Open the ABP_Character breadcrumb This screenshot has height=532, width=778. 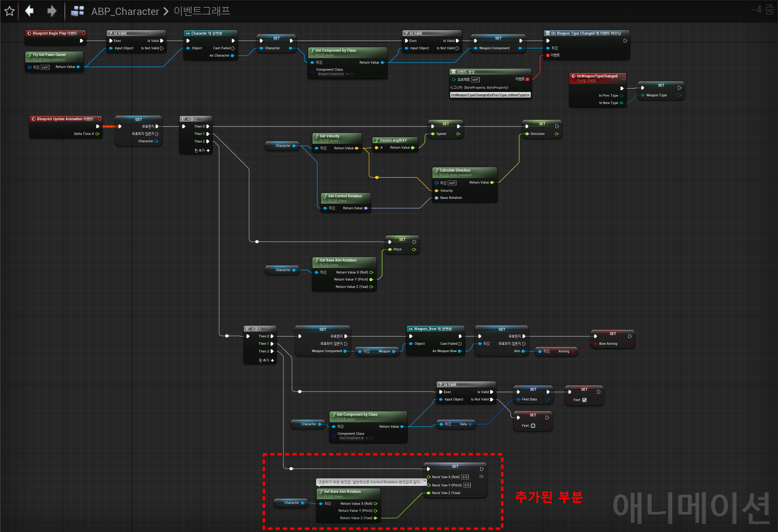pyautogui.click(x=125, y=11)
